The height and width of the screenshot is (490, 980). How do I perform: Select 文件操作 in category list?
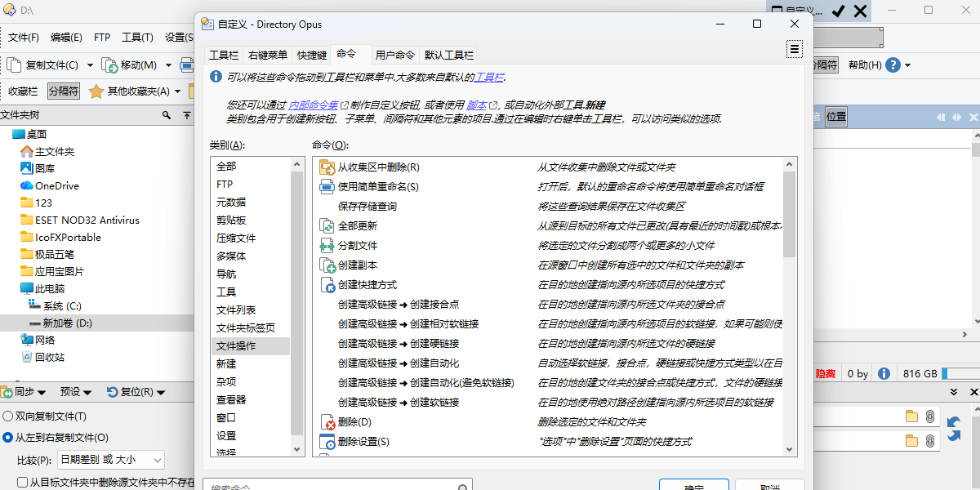pyautogui.click(x=250, y=346)
